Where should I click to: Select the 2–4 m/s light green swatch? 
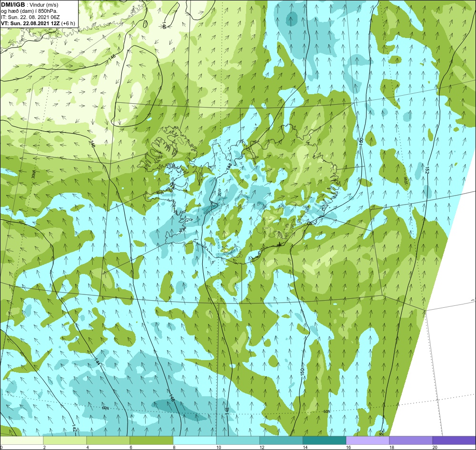tap(65, 440)
